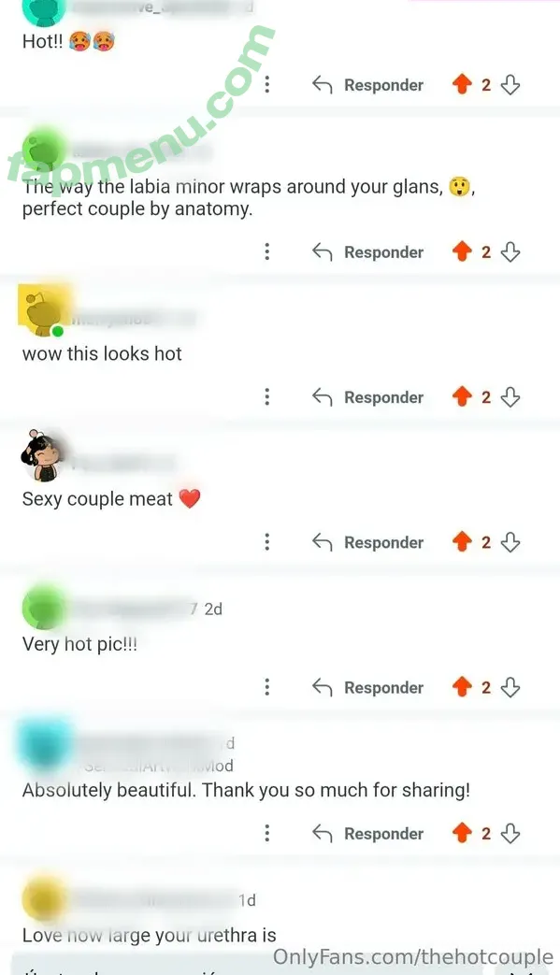
Task: Upvote the "wow this looks hot" comment
Action: coord(462,396)
